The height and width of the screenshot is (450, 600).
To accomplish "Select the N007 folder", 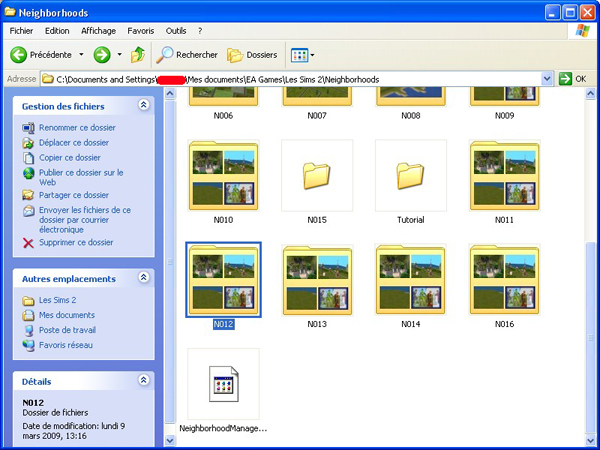I will [317, 97].
